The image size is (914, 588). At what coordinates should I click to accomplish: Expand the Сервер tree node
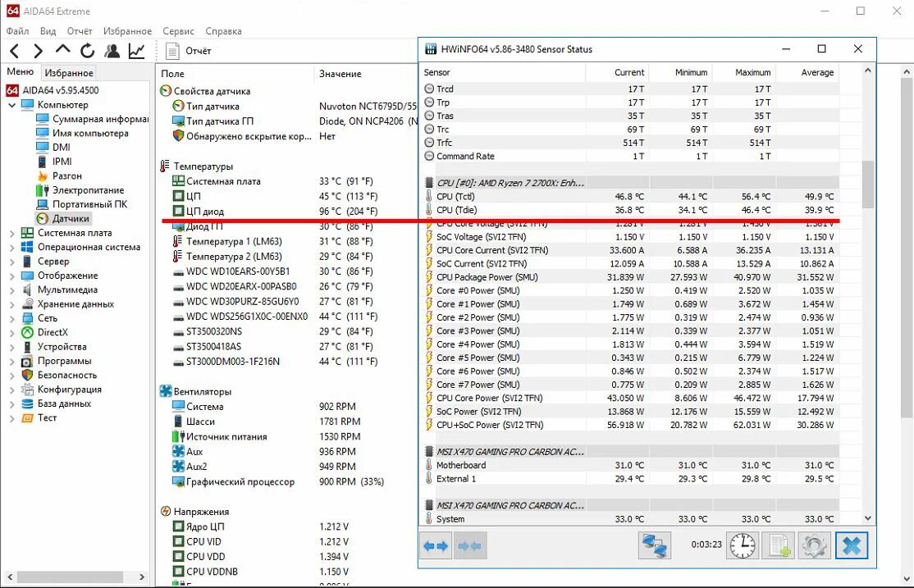click(x=12, y=262)
